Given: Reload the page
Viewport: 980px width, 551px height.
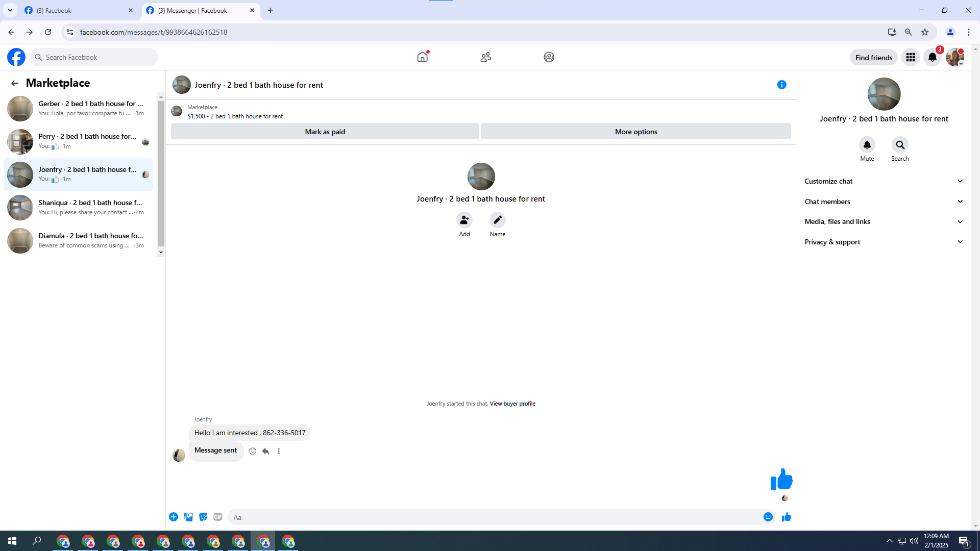Looking at the screenshot, I should (x=48, y=32).
